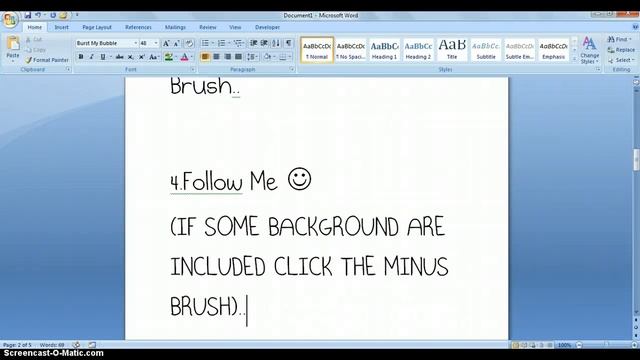Switch to the References tab

138,27
